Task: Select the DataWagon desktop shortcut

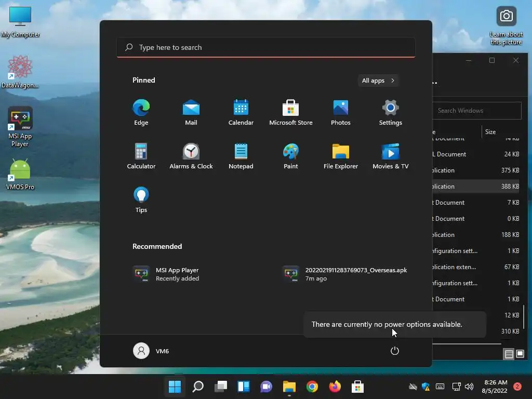Action: (20, 72)
